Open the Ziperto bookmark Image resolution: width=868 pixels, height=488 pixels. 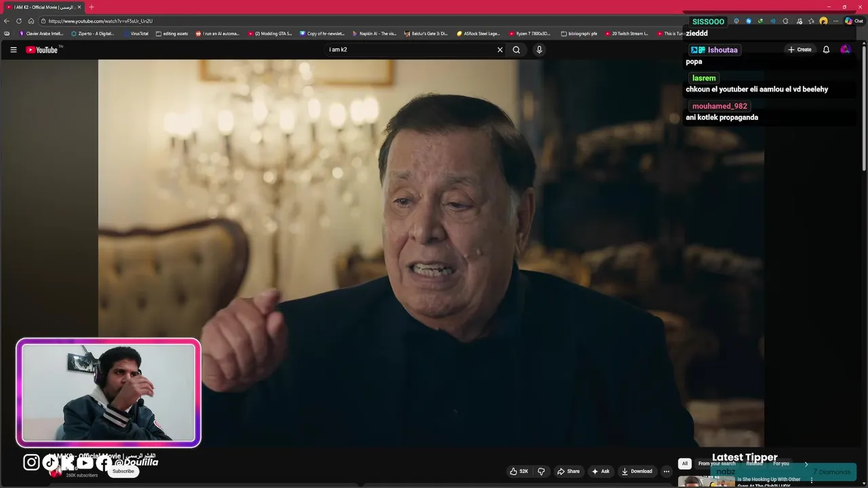tap(93, 33)
